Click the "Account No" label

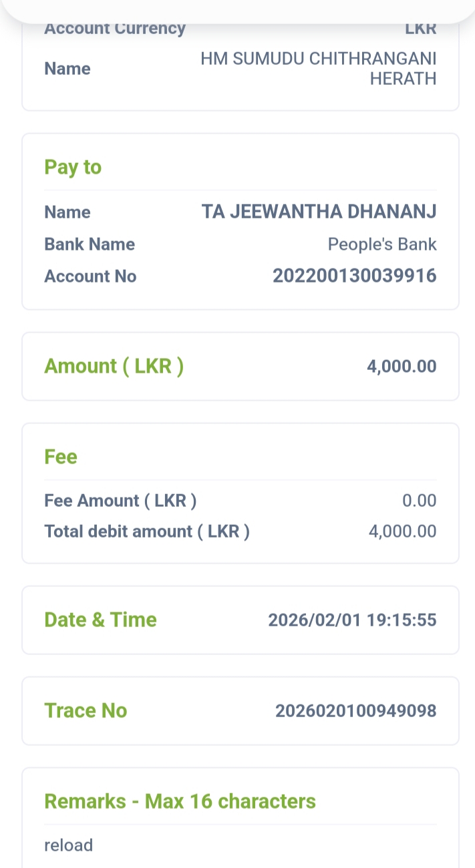[90, 276]
